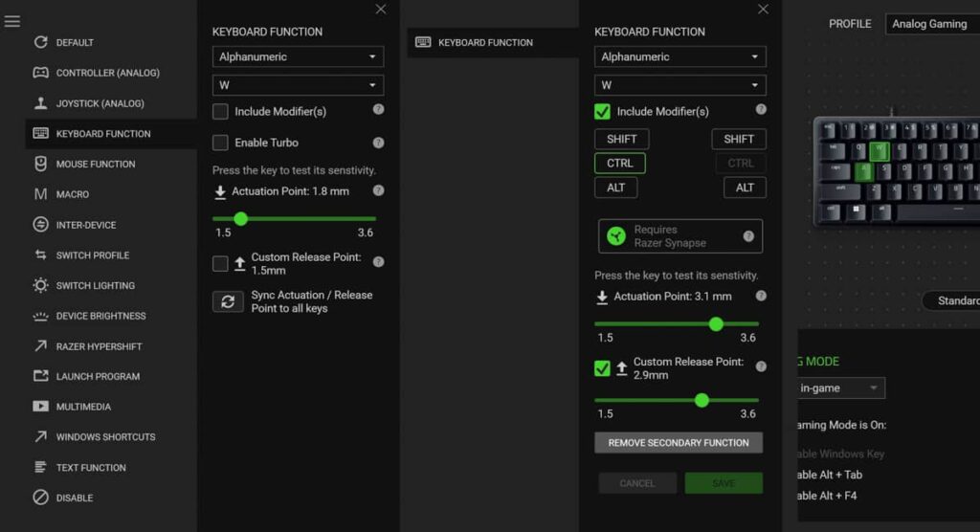The width and height of the screenshot is (980, 532).
Task: Click the Razer Synapse requirement icon
Action: [616, 236]
